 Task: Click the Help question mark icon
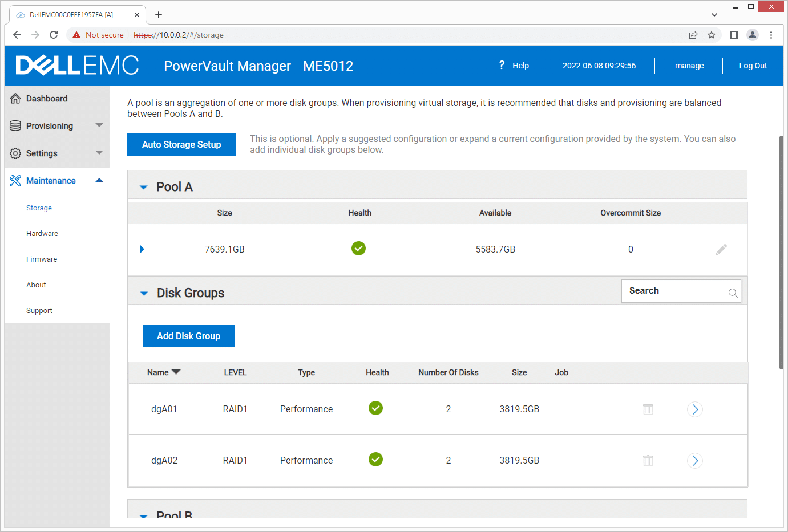[502, 65]
